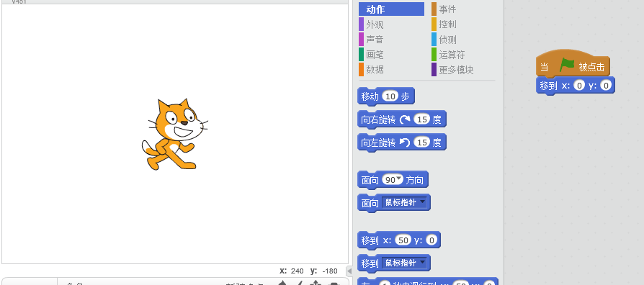Click the 向右旋转 label on the turn-right block
This screenshot has width=644, height=285.
[378, 119]
